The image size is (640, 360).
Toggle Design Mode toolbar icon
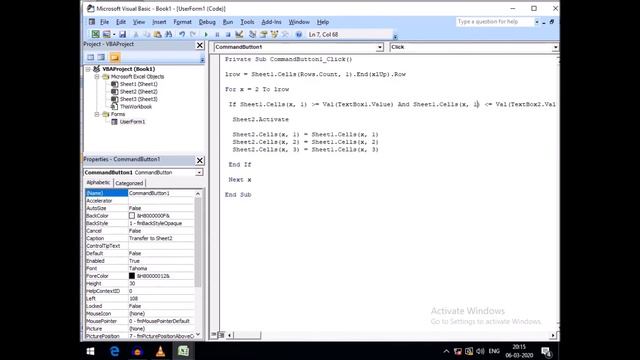[239, 35]
